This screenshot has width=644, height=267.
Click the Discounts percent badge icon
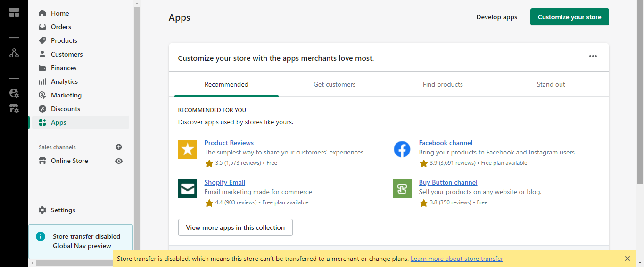(x=42, y=109)
